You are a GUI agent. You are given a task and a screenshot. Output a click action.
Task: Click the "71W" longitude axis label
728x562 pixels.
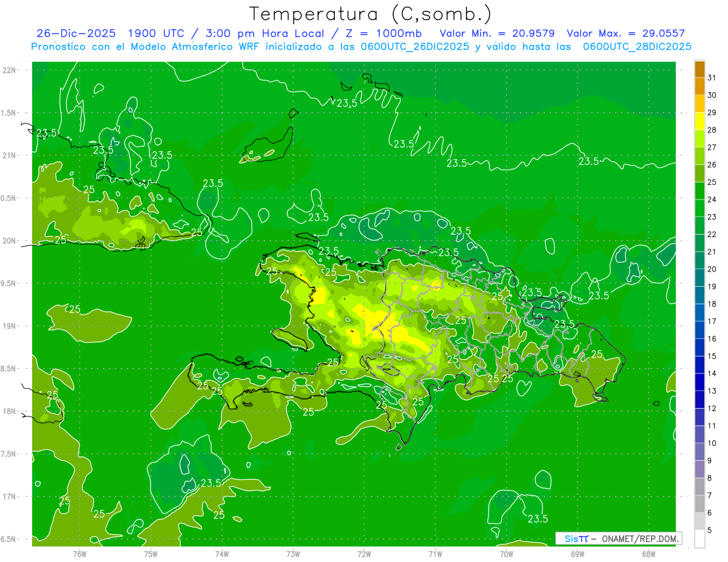coord(435,554)
